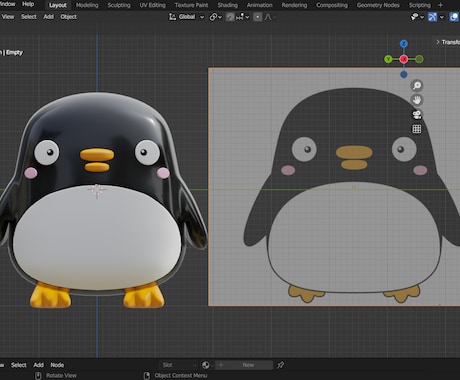Toggle the snapping magnet button

230,17
